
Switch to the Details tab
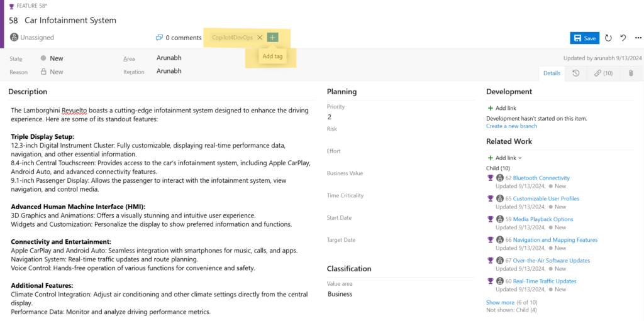coord(552,73)
